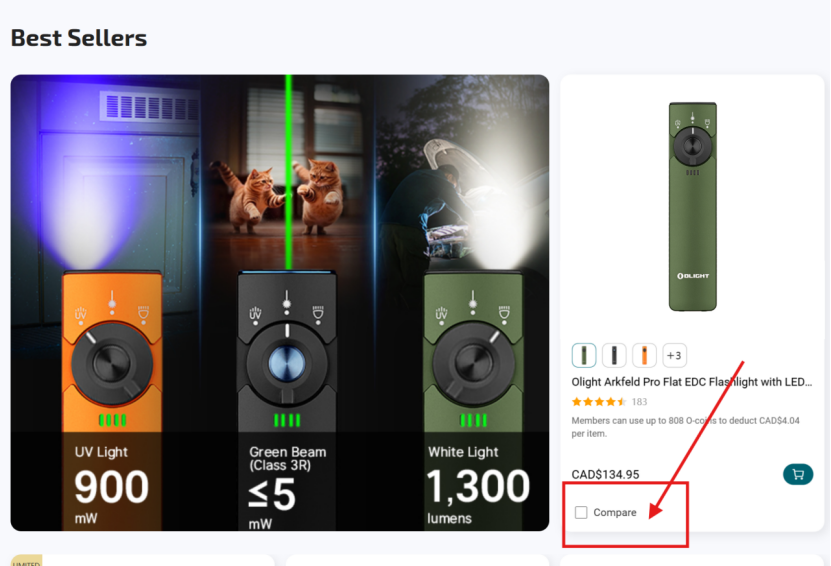This screenshot has width=831, height=566.
Task: Click the green flashlight dial in banner
Action: (x=473, y=364)
